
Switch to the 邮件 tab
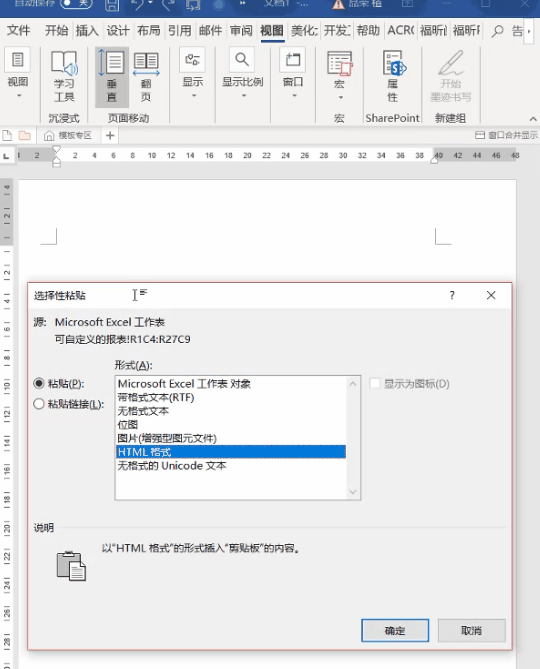click(210, 31)
